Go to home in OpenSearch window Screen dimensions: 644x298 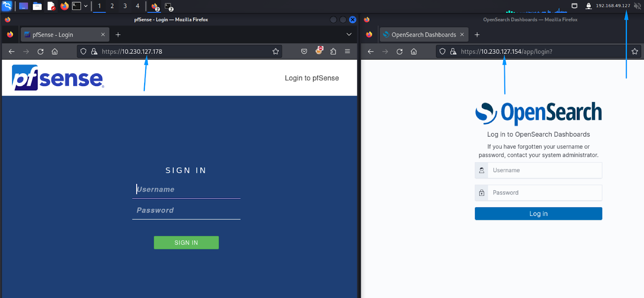(x=414, y=51)
